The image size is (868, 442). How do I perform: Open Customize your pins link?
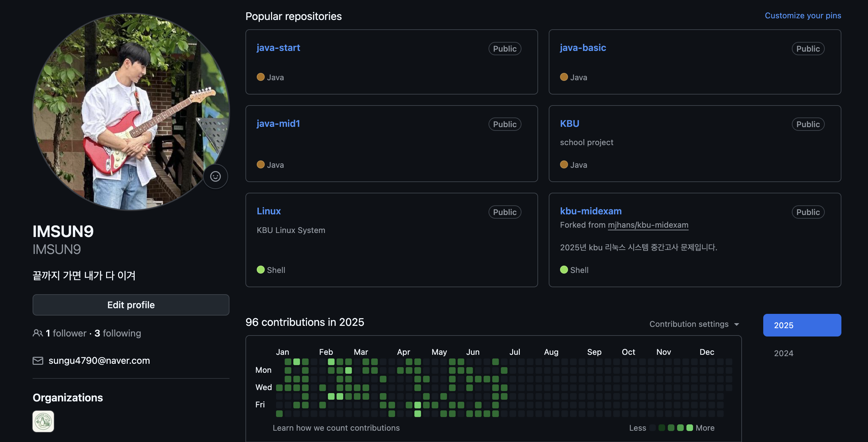(x=802, y=16)
